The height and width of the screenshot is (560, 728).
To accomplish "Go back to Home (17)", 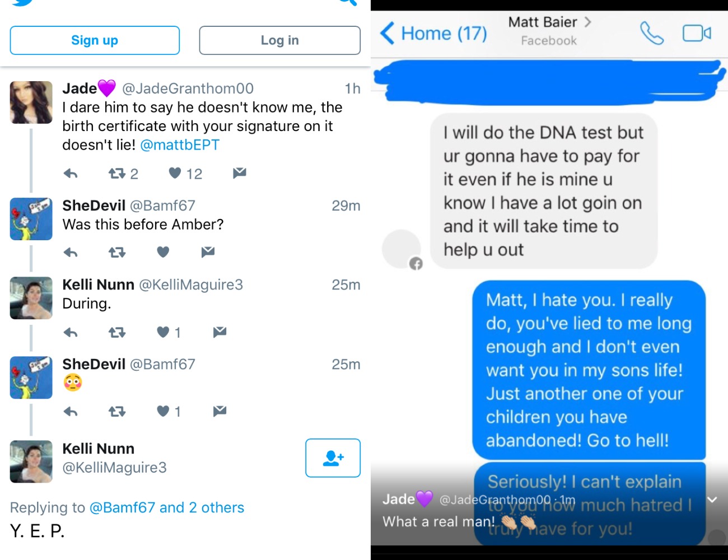I will 433,33.
